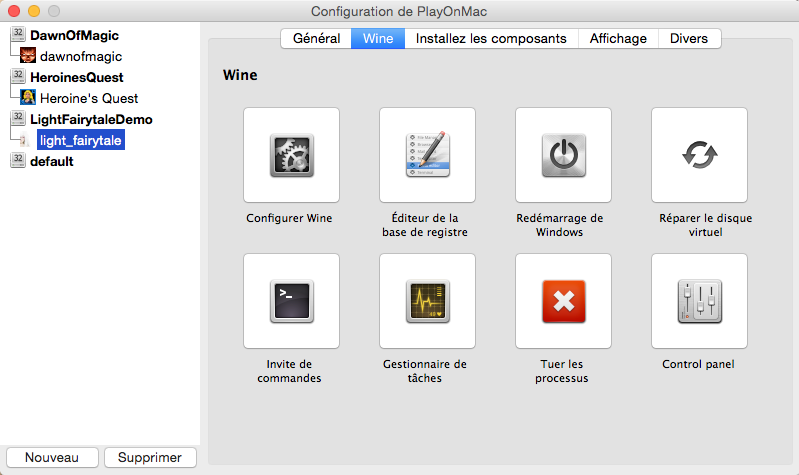
Task: Click the light_fairytale shortcut icon
Action: pyautogui.click(x=24, y=140)
